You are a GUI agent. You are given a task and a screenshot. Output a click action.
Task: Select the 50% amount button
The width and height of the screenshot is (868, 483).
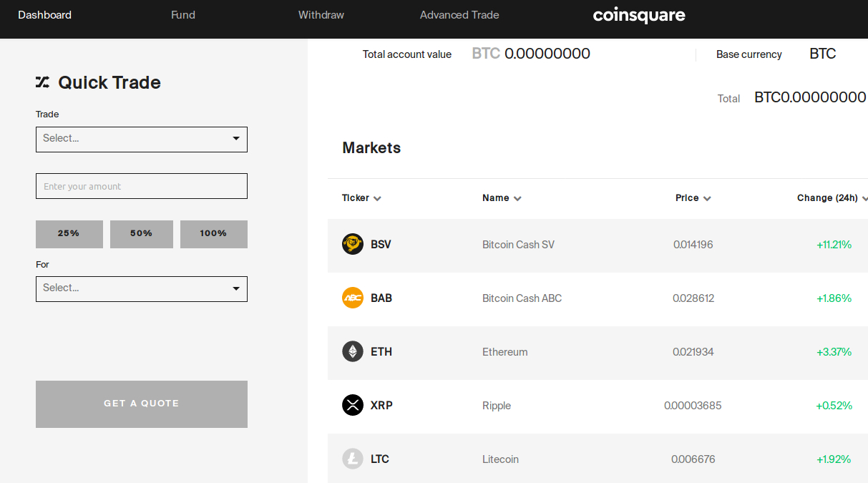(142, 234)
